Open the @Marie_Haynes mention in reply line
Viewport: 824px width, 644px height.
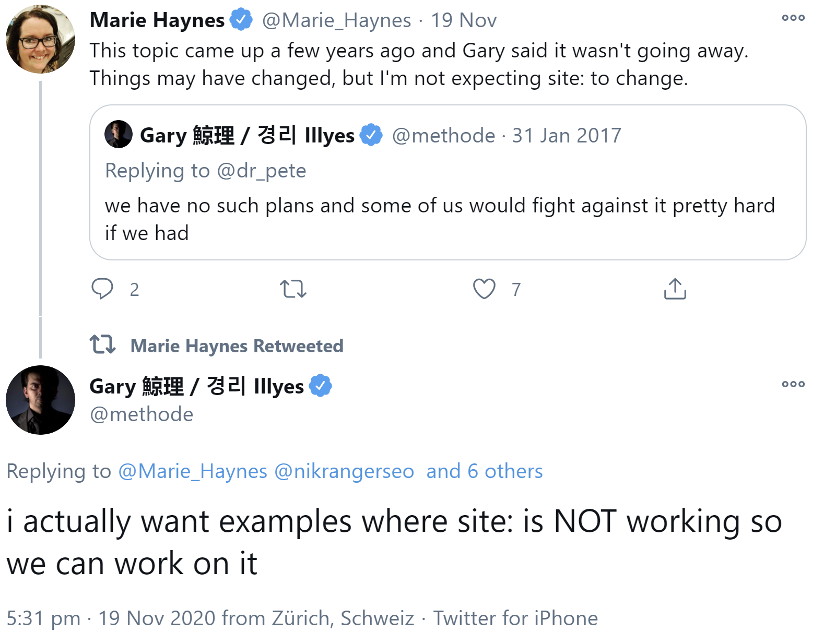coord(193,471)
